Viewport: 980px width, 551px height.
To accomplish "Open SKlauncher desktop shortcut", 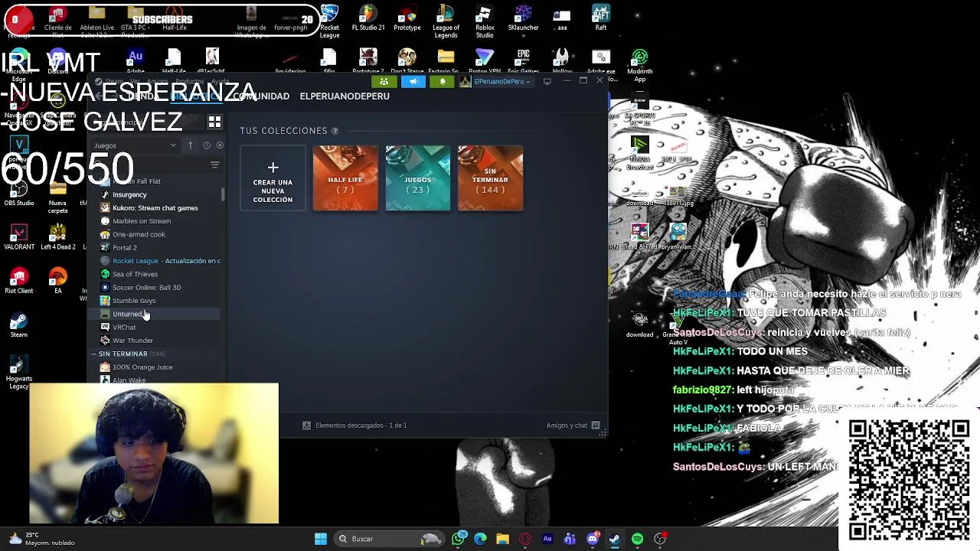I will [x=524, y=18].
